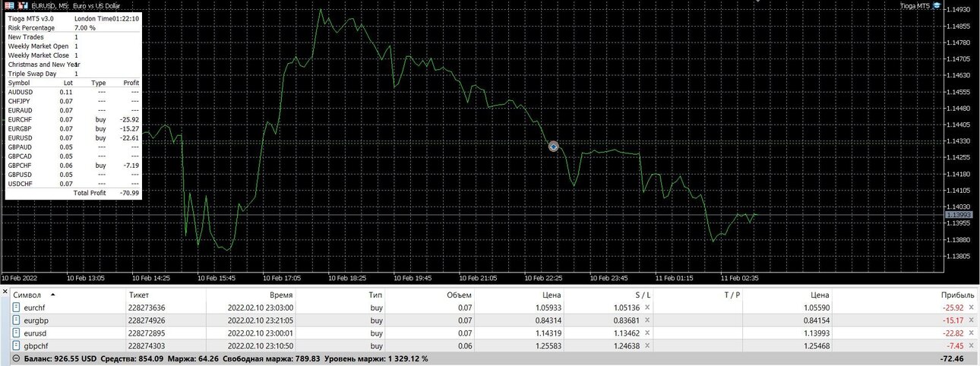Click the 1.14930 price scale label
The height and width of the screenshot is (366, 980).
[x=960, y=9]
